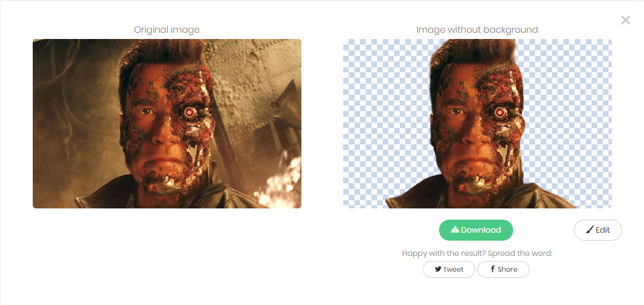This screenshot has width=644, height=305.
Task: Share the result with Tweet button
Action: [x=449, y=269]
